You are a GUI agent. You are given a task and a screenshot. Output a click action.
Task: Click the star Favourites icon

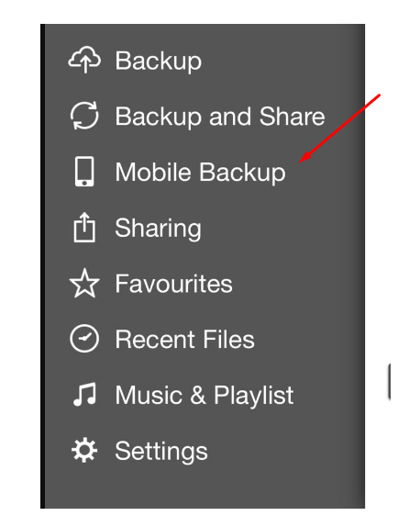coord(84,284)
